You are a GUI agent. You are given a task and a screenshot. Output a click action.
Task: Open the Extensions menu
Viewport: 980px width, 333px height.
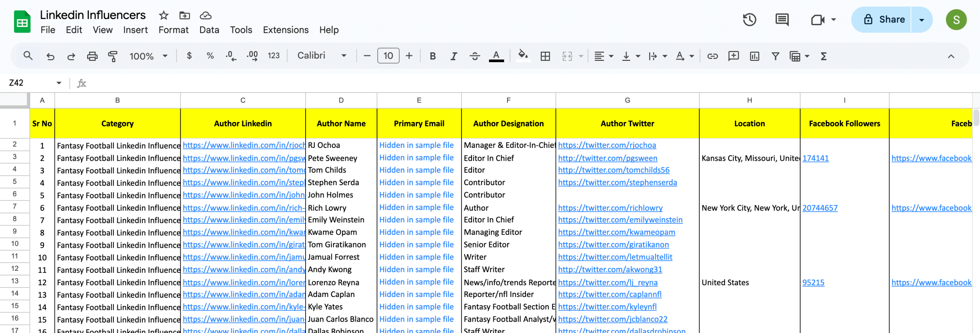tap(286, 30)
